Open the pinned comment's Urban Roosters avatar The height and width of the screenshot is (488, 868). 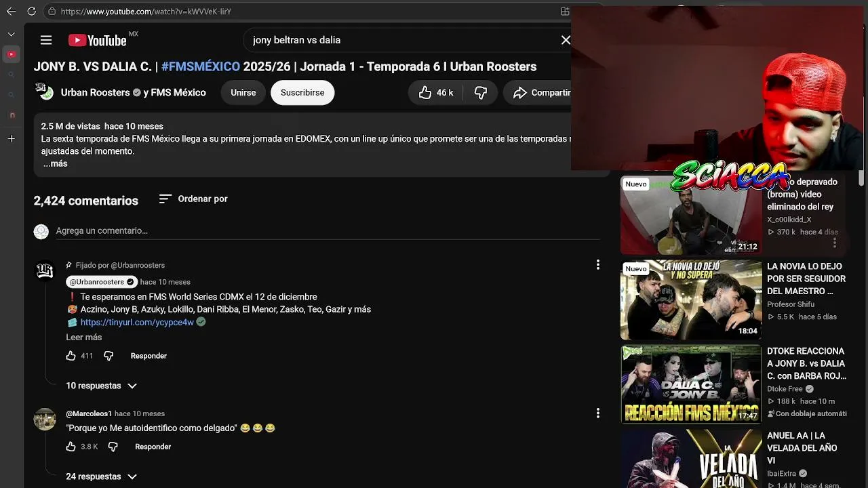pyautogui.click(x=45, y=271)
